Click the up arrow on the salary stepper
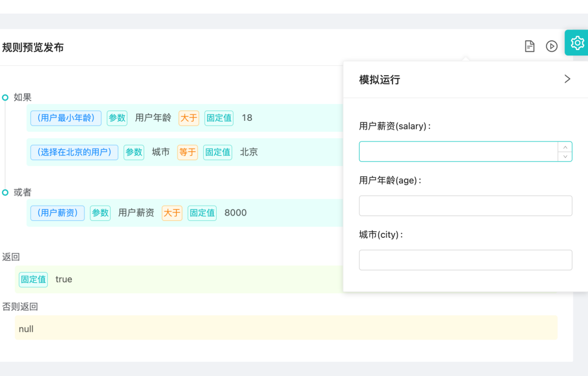The width and height of the screenshot is (588, 376). click(566, 147)
